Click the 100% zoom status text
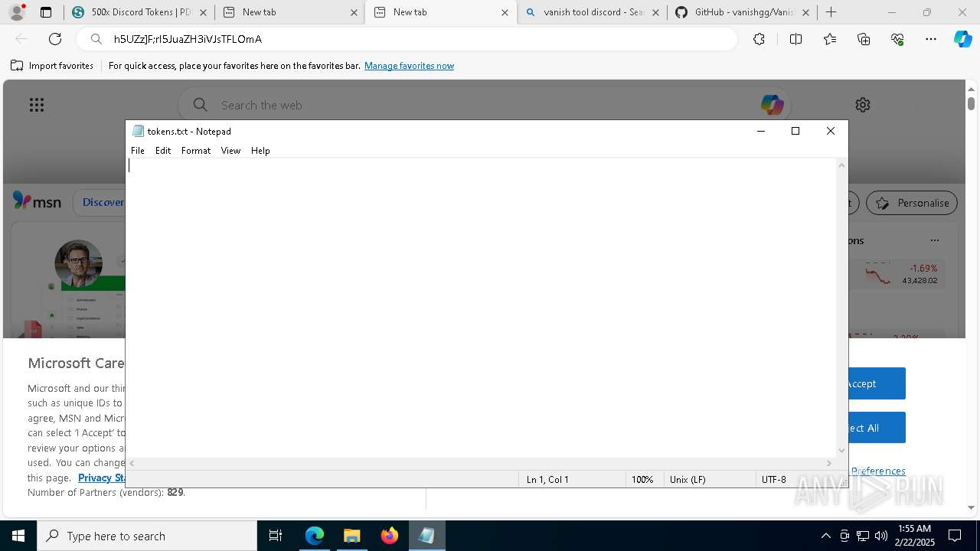 642,479
